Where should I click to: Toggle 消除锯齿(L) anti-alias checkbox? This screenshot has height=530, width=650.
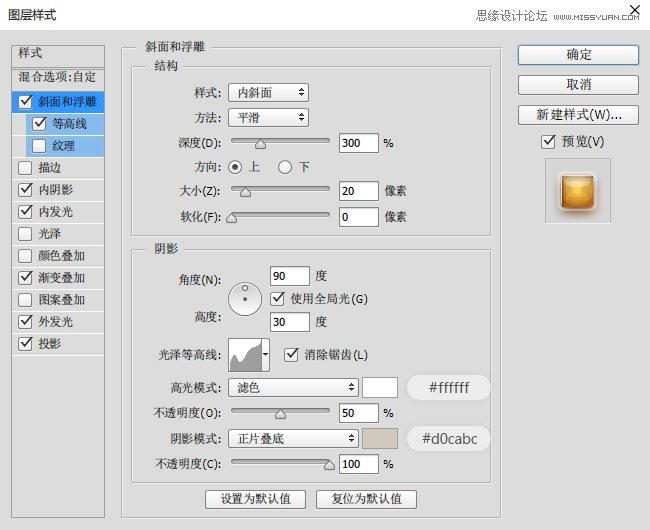[291, 355]
